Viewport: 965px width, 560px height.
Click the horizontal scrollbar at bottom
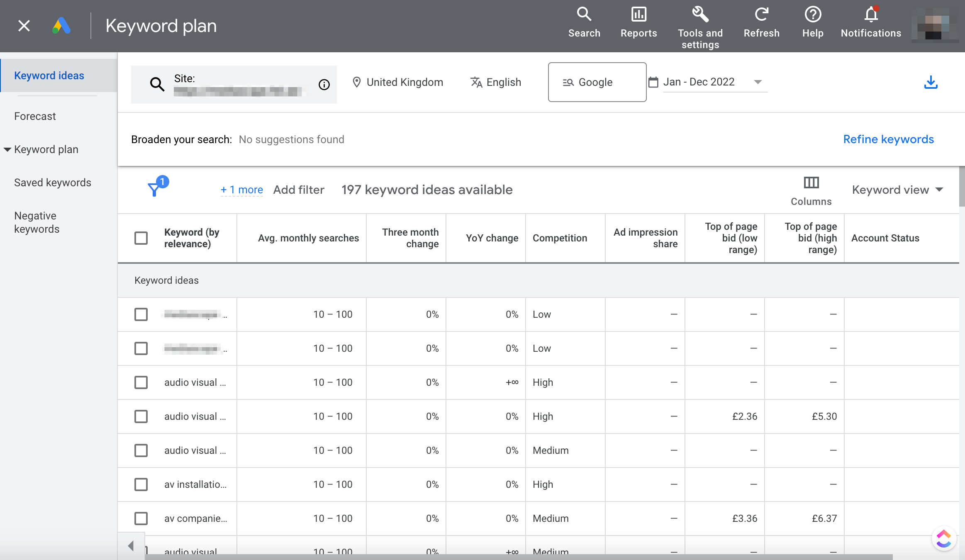click(x=519, y=557)
